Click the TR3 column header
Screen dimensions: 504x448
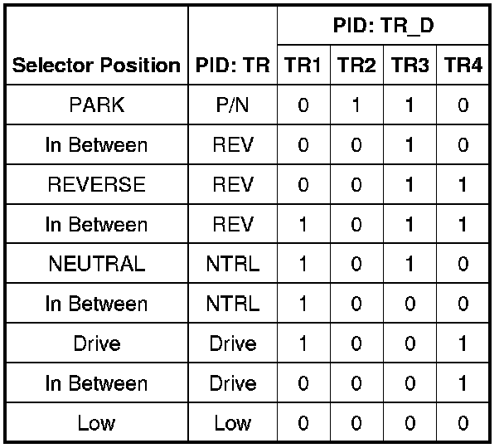coord(409,66)
